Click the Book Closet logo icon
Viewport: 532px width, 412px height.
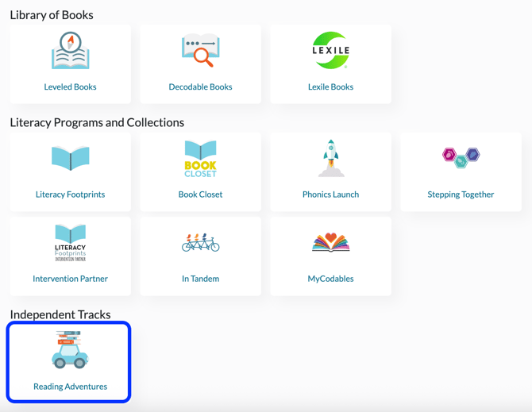coord(201,158)
